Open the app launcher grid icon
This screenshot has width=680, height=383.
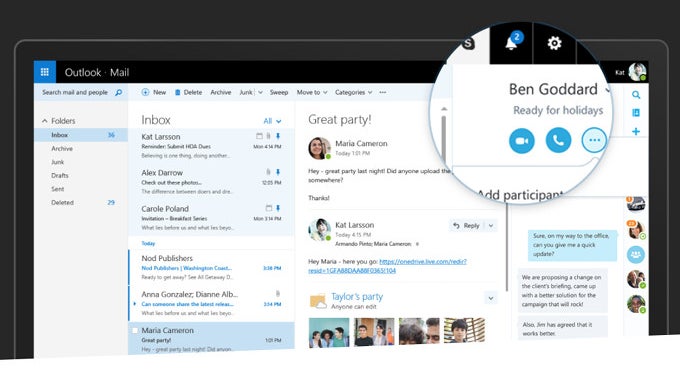pos(45,72)
